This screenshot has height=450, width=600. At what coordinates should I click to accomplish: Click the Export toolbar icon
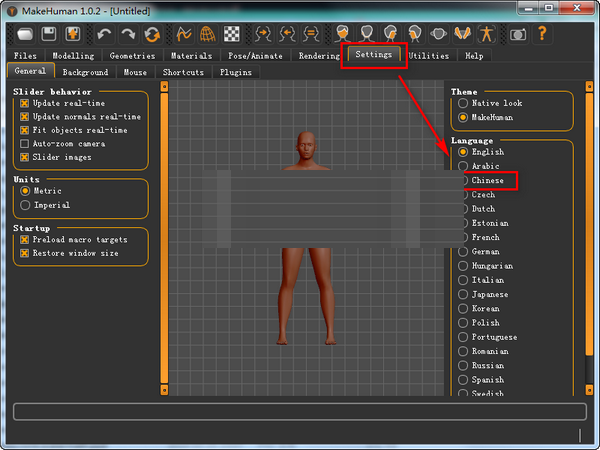tap(73, 34)
